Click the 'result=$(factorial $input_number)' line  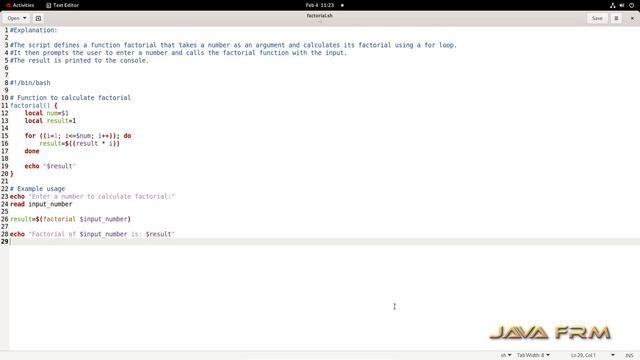tap(70, 219)
